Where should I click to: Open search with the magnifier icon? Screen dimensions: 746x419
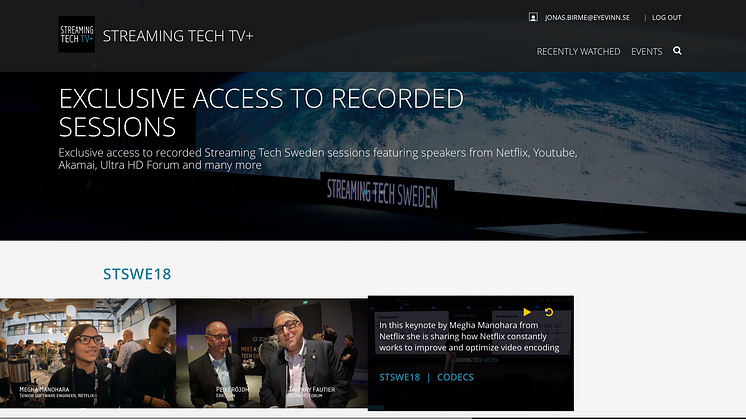tap(677, 51)
